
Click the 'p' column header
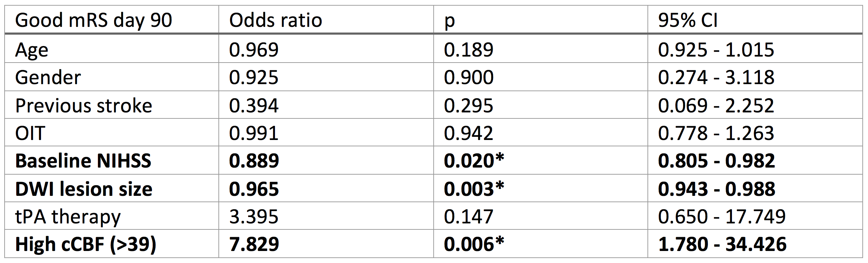coord(449,21)
